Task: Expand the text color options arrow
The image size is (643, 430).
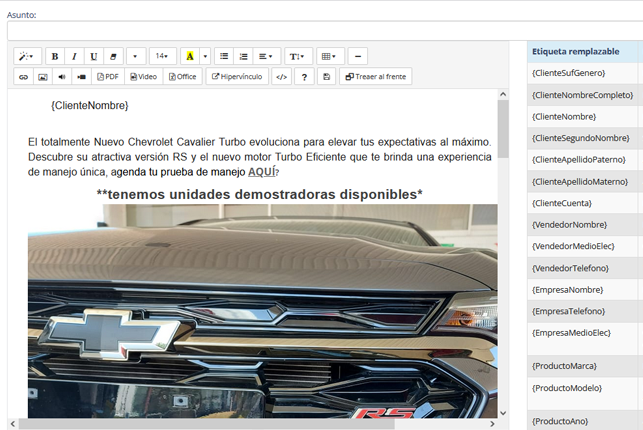Action: pyautogui.click(x=205, y=56)
